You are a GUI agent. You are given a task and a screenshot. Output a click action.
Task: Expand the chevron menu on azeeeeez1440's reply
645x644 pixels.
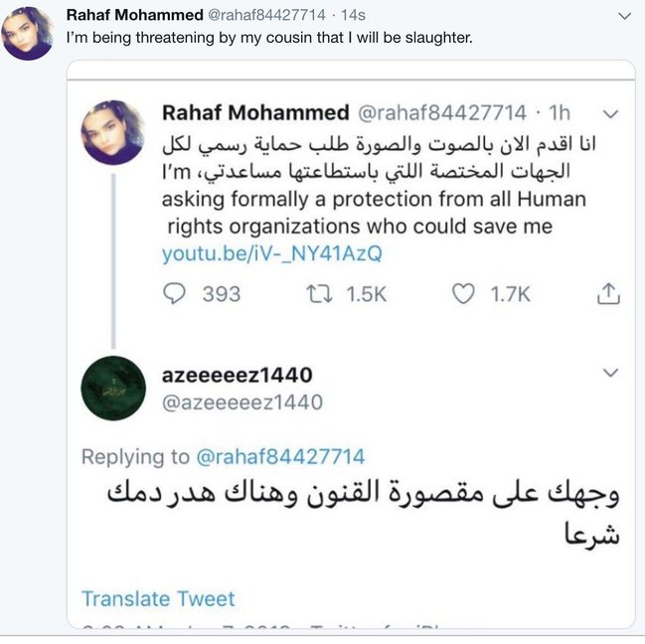click(x=612, y=374)
